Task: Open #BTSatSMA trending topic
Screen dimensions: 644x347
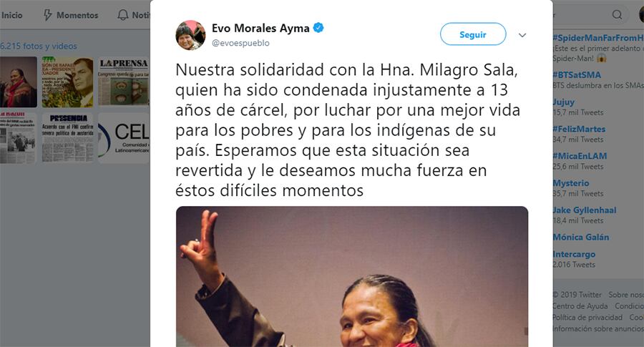Action: 577,74
